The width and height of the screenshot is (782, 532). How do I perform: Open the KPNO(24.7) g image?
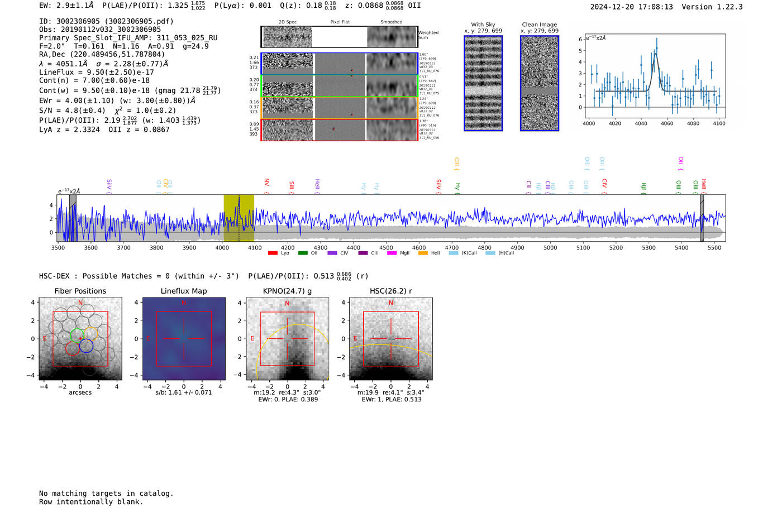(288, 339)
